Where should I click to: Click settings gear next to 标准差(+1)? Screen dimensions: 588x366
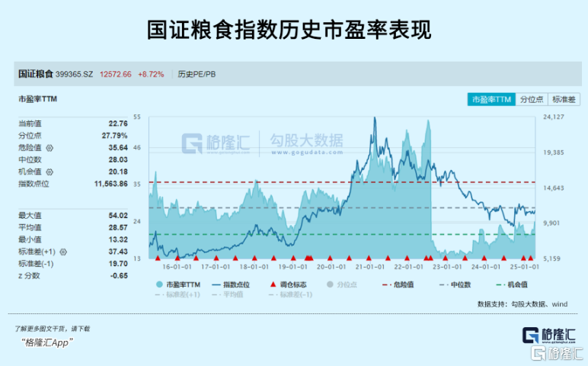(63, 252)
